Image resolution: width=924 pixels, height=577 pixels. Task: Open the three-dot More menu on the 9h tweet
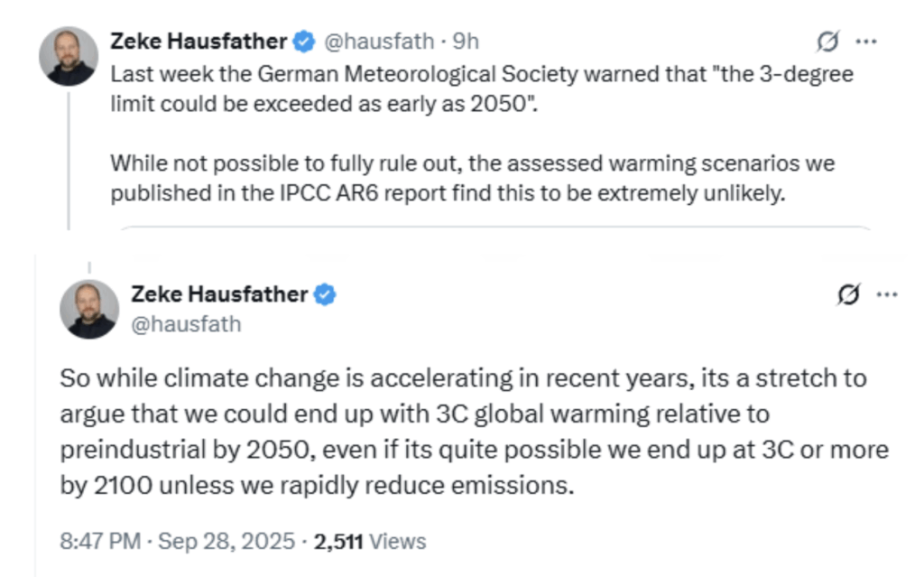click(x=865, y=42)
